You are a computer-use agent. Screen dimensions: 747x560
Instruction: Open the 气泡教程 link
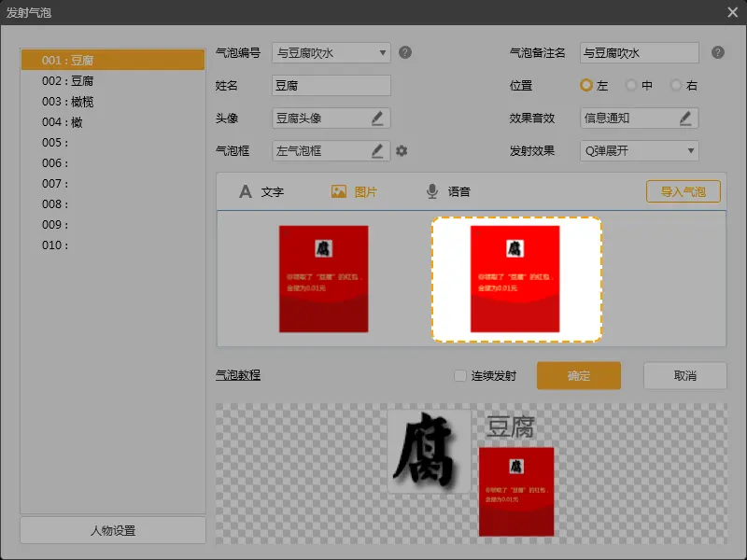pyautogui.click(x=238, y=375)
